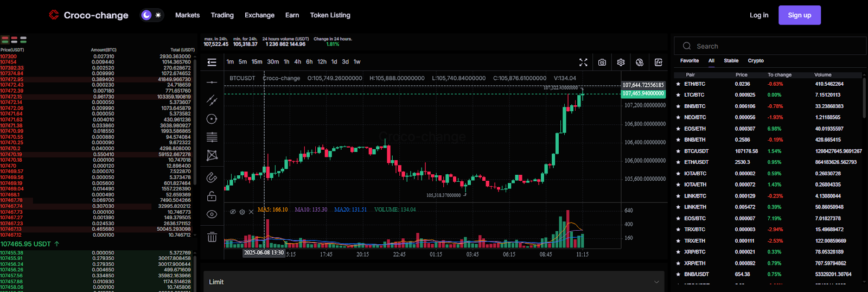Select the circle drawing tool
Screen dimensions: 868x292
click(212, 119)
